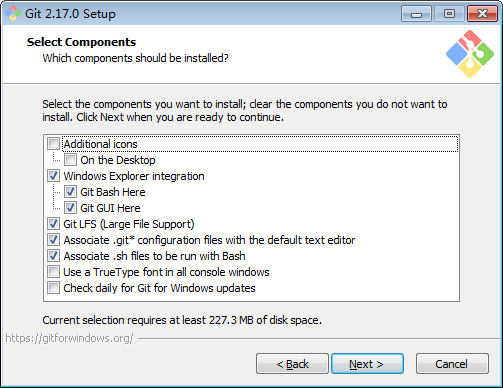Go back with the Back button

292,364
